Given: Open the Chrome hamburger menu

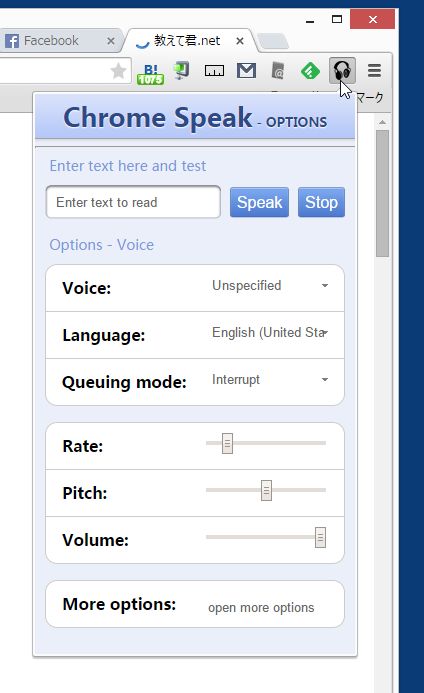Looking at the screenshot, I should [374, 71].
